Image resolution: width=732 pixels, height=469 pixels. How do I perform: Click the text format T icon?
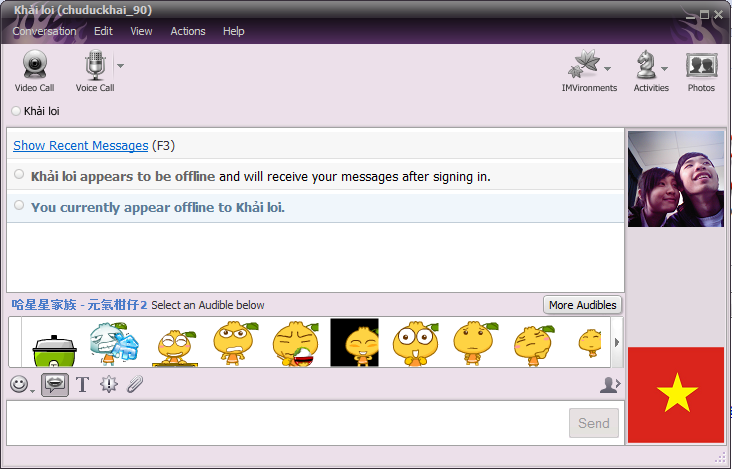[x=82, y=384]
